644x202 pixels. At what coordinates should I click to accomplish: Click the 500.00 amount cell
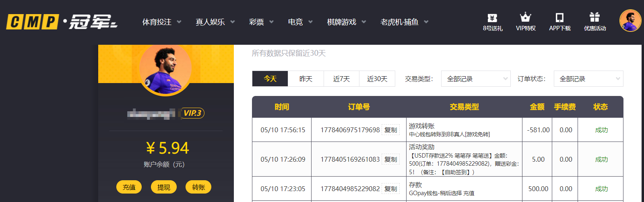[538, 189]
